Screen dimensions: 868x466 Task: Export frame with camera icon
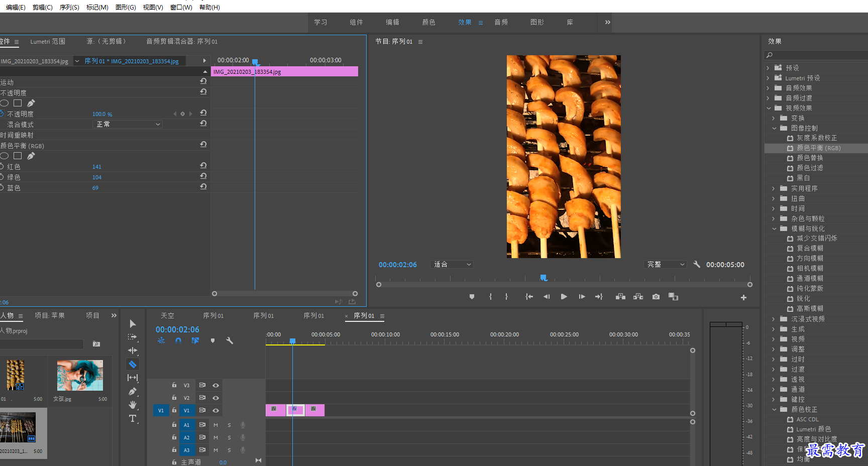coord(656,297)
